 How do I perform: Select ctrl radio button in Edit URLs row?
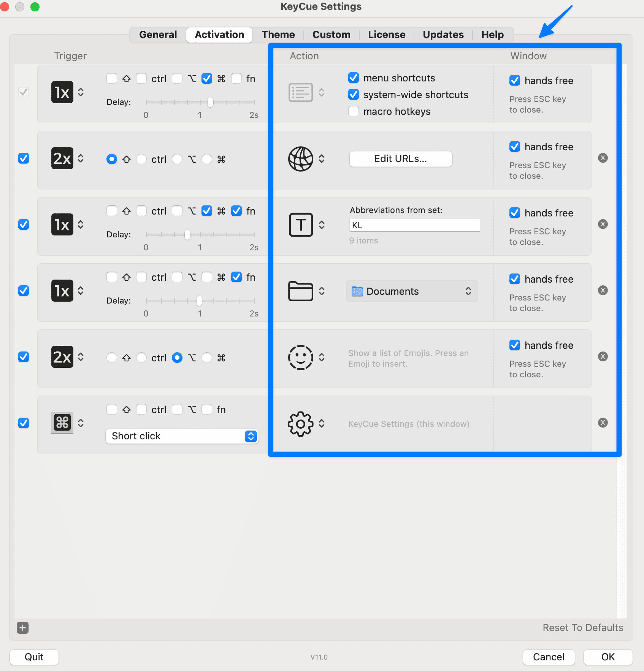(x=141, y=159)
